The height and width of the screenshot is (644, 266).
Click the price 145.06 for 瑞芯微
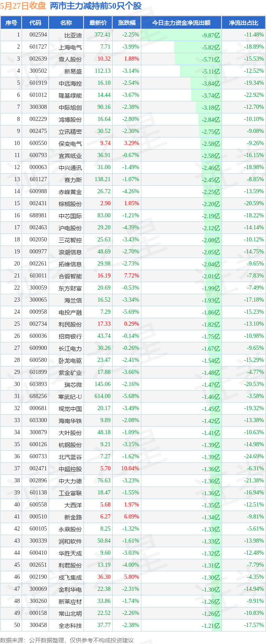coord(103,384)
